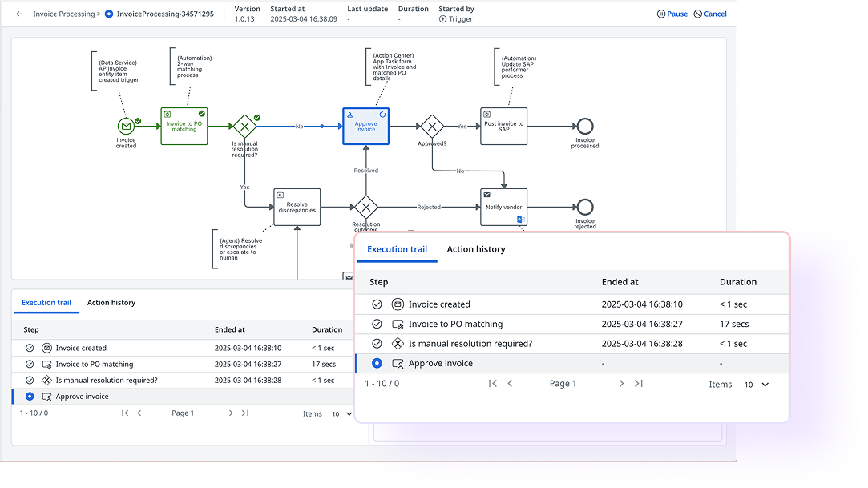The width and height of the screenshot is (868, 488).
Task: Cancel the process instance
Action: tap(710, 14)
